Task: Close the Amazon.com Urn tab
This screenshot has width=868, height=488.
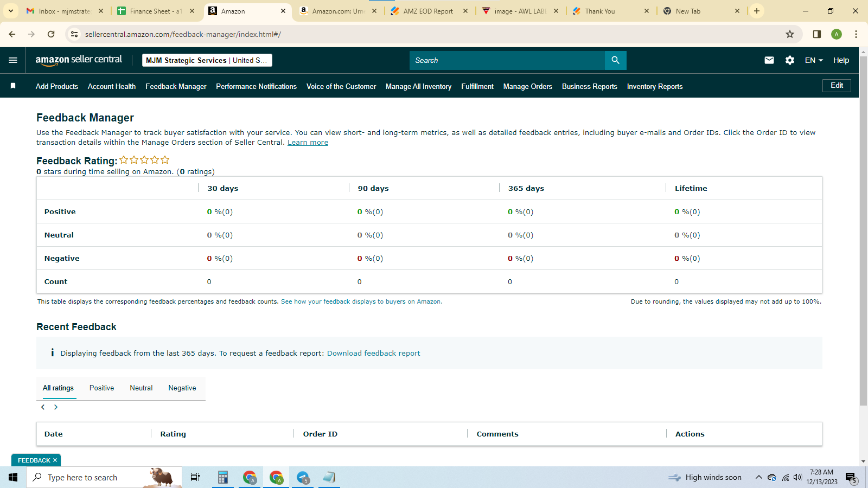Action: coord(374,11)
